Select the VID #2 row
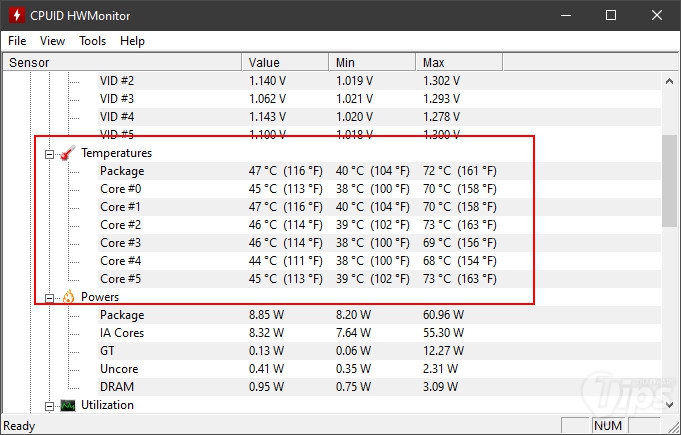The height and width of the screenshot is (435, 681). click(x=379, y=81)
